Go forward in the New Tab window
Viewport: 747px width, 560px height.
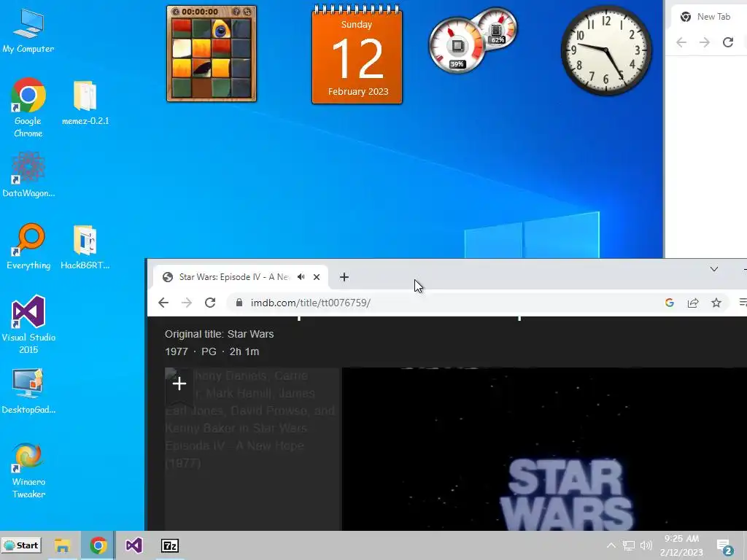(705, 42)
